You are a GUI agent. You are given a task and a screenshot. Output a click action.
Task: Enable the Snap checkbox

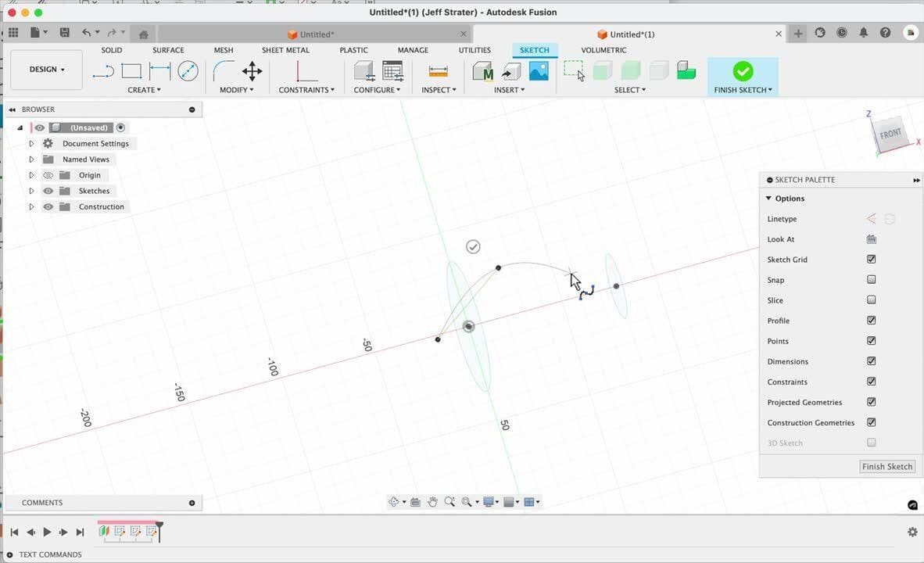872,279
